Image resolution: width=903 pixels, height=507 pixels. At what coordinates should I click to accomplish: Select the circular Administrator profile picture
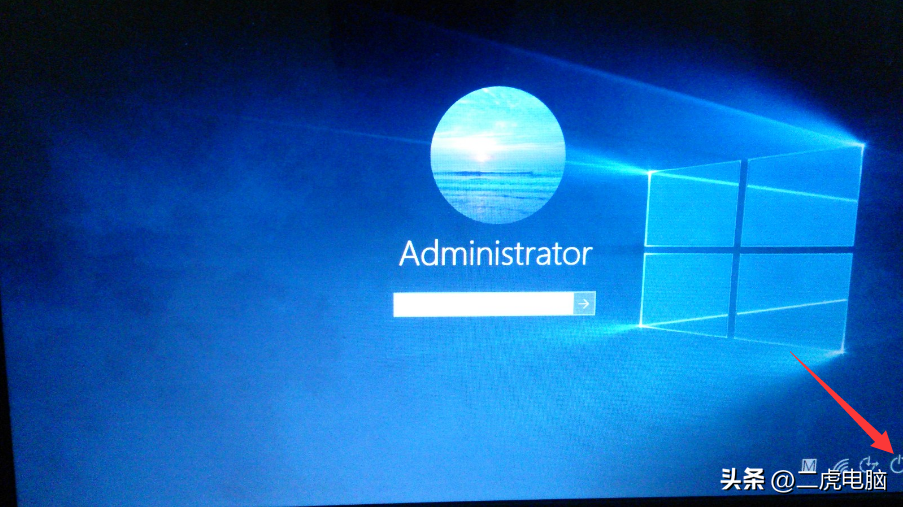point(495,153)
